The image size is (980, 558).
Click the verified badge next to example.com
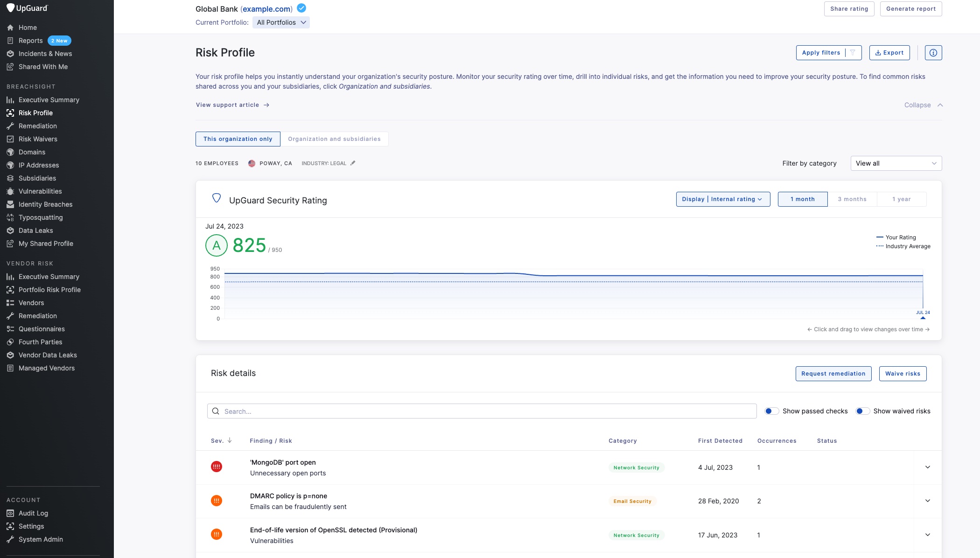[301, 8]
